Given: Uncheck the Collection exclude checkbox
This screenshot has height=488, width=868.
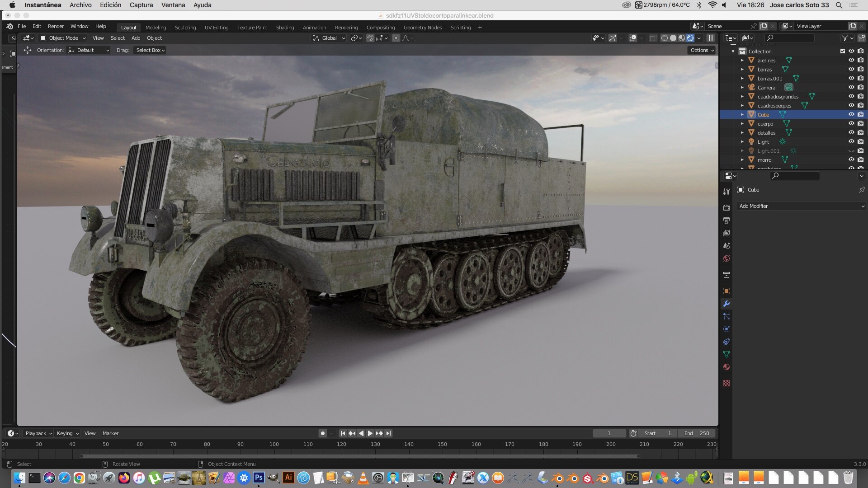Looking at the screenshot, I should point(843,51).
